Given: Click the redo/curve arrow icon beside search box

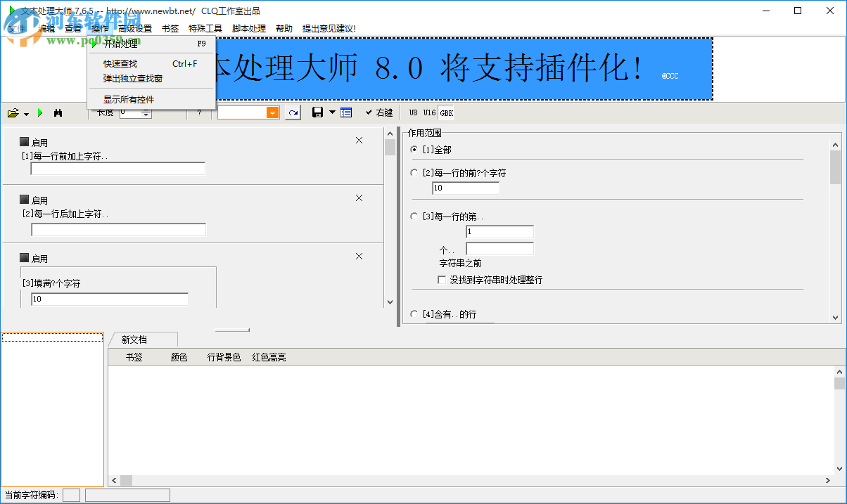Looking at the screenshot, I should (x=293, y=112).
